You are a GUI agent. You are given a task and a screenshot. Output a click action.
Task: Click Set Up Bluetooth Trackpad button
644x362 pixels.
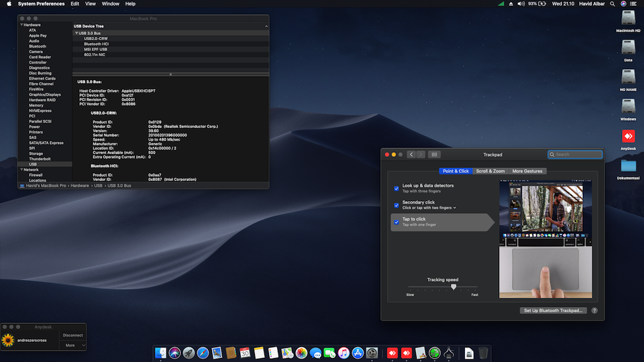point(553,310)
